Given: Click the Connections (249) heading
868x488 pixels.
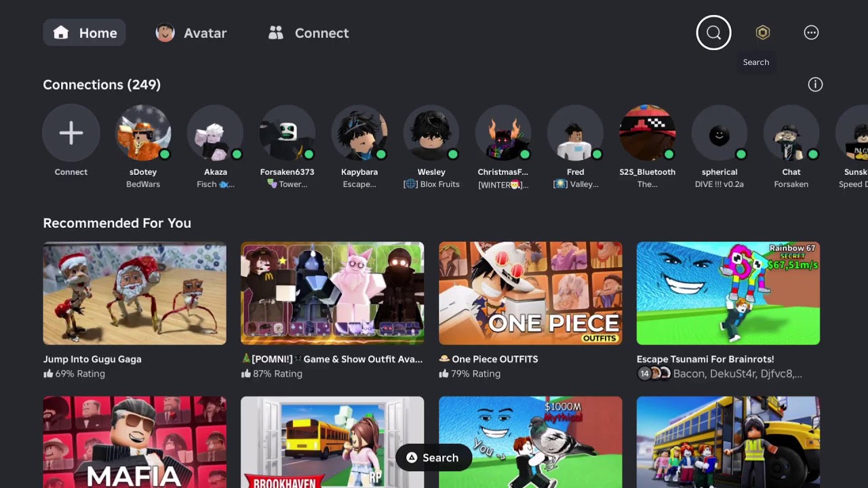Looking at the screenshot, I should [102, 85].
